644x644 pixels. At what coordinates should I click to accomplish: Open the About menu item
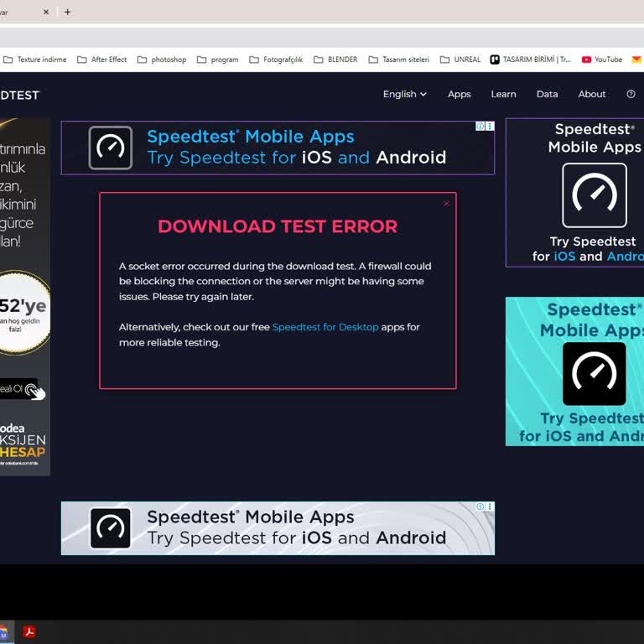click(592, 94)
